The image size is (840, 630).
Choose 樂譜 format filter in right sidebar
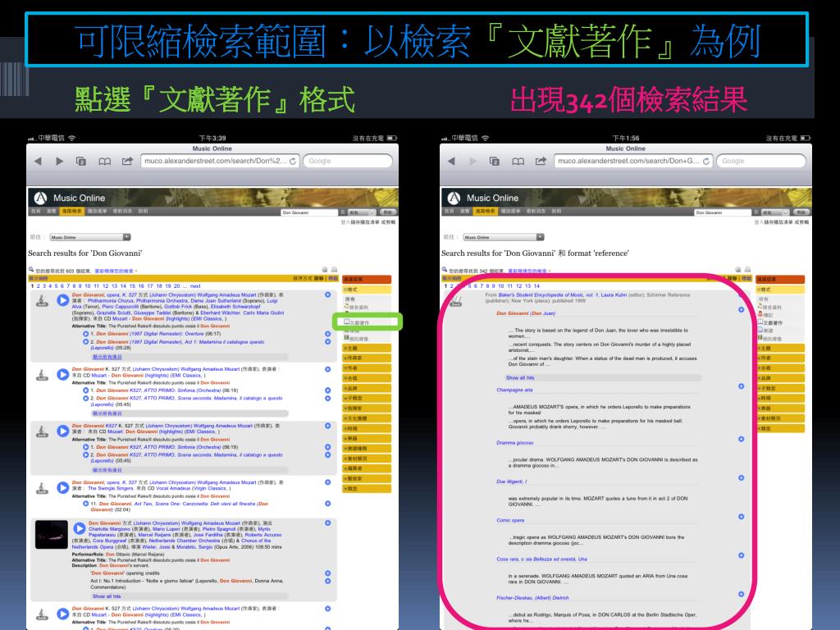click(765, 331)
